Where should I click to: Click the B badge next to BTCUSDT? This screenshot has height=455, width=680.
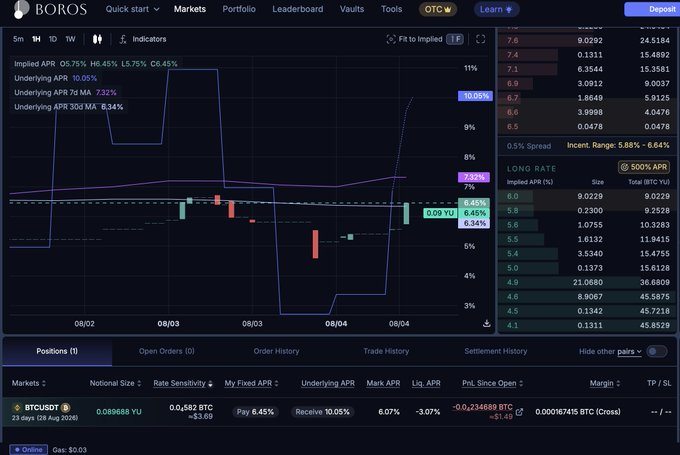(65, 407)
